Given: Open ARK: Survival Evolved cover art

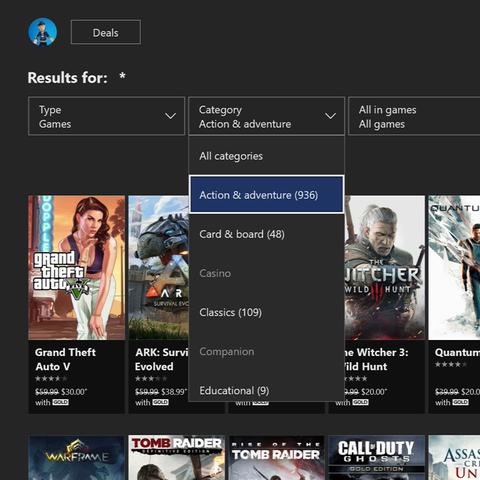Looking at the screenshot, I should pyautogui.click(x=159, y=268).
